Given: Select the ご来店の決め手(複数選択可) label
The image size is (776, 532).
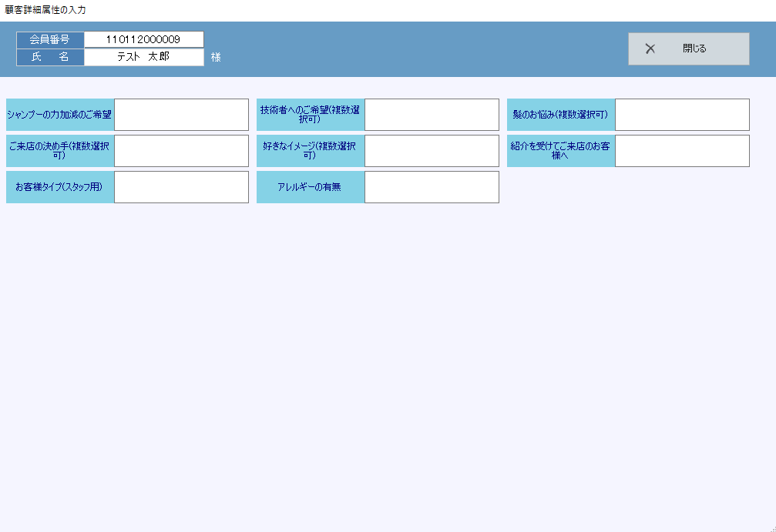Looking at the screenshot, I should click(60, 151).
